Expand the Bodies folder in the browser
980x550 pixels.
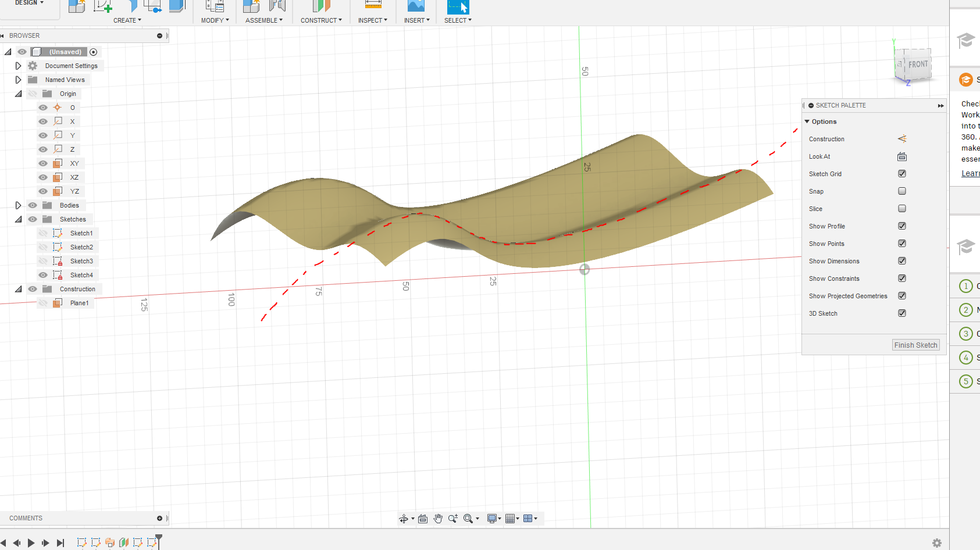tap(18, 205)
